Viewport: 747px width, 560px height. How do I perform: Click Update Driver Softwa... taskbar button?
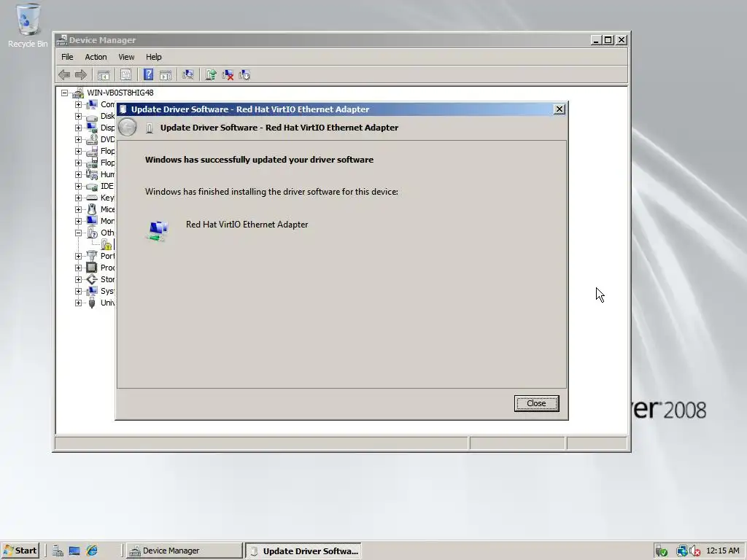[x=303, y=551]
